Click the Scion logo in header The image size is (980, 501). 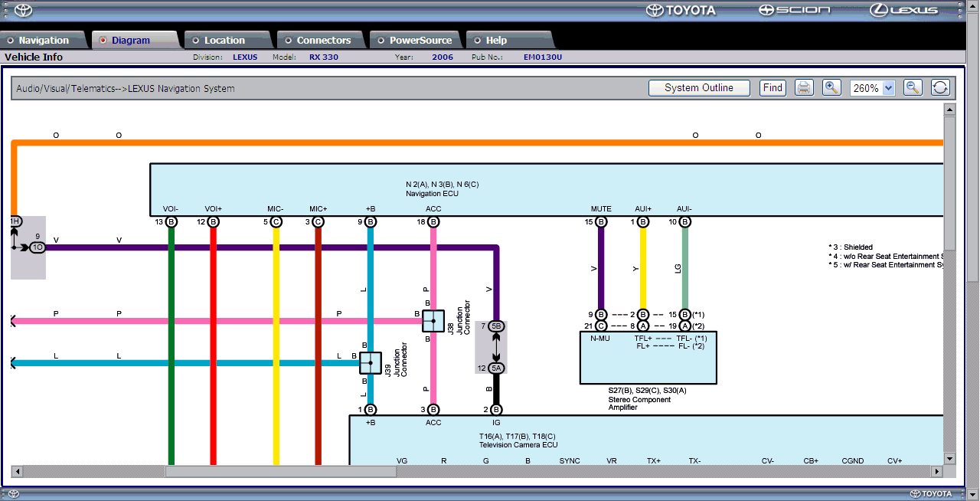(794, 10)
